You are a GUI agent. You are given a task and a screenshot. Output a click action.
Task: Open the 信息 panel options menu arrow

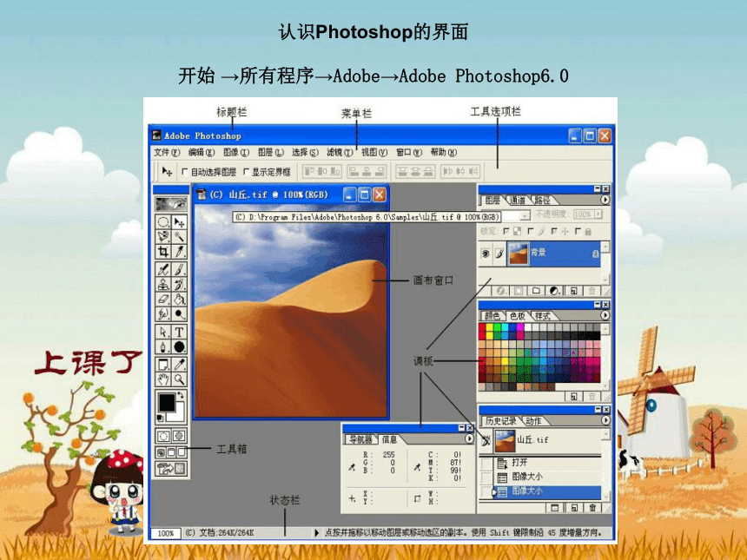click(469, 438)
